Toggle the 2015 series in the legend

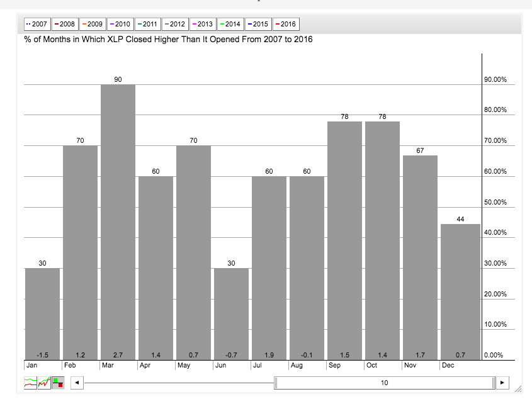tap(258, 24)
